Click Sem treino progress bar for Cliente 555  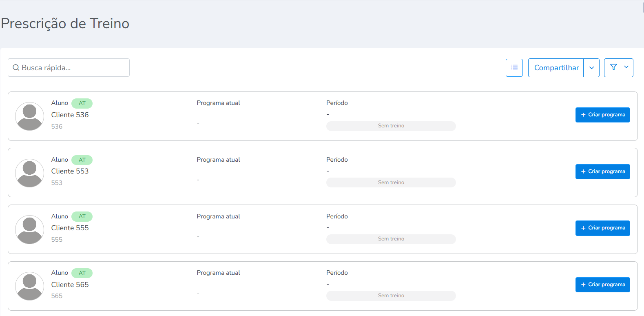coord(391,239)
